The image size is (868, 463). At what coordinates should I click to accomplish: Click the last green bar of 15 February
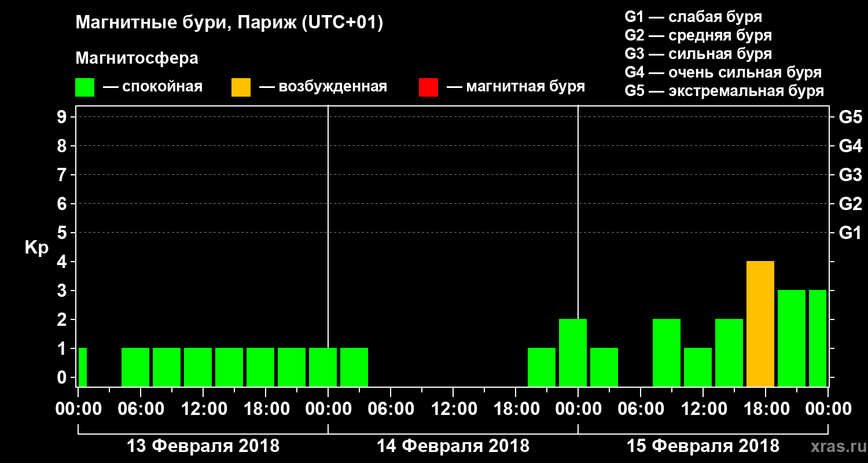(x=818, y=339)
